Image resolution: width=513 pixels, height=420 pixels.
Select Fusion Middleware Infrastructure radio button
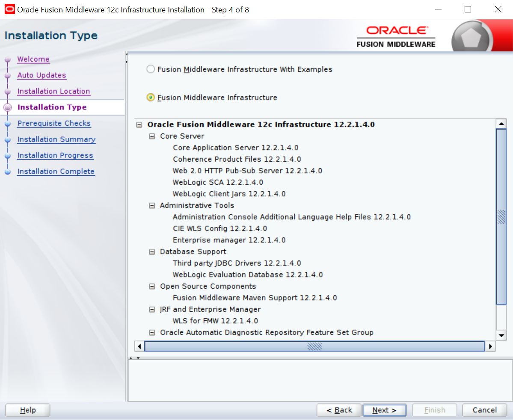click(151, 98)
